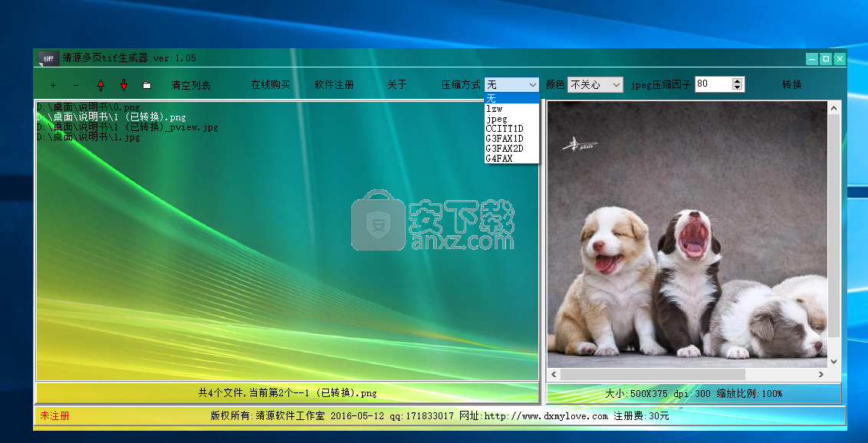
Task: Start conversion with 转换 button
Action: [x=792, y=84]
